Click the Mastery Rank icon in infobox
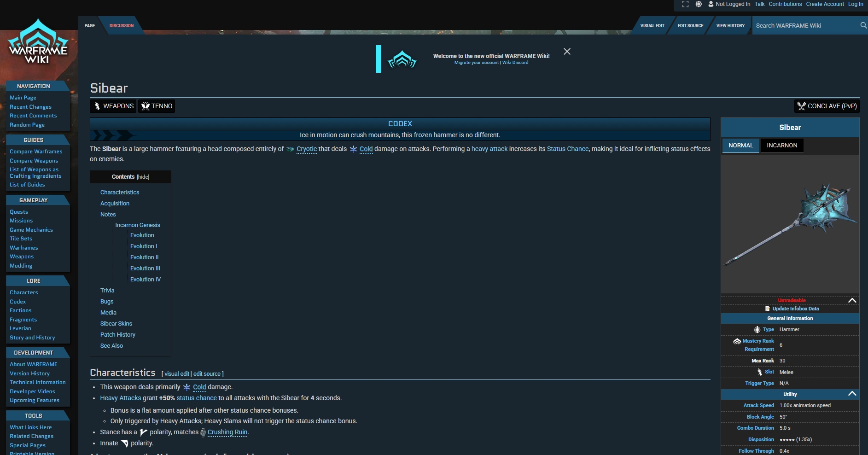The image size is (868, 455). coord(737,341)
